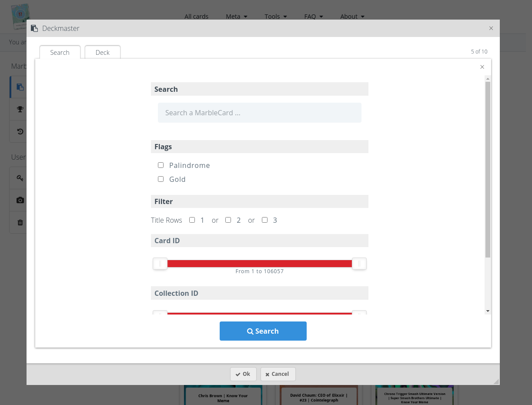Click the site logo at top left
This screenshot has height=405, width=532.
pos(20,17)
